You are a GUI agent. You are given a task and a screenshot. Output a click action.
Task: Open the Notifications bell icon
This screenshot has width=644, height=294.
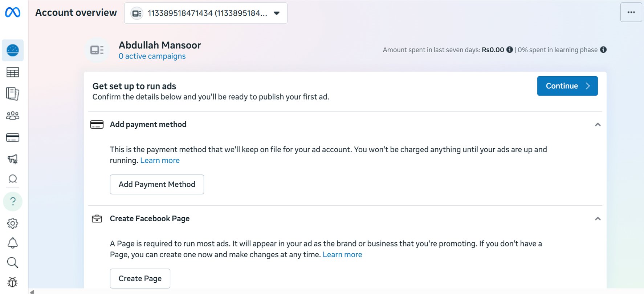pos(13,243)
